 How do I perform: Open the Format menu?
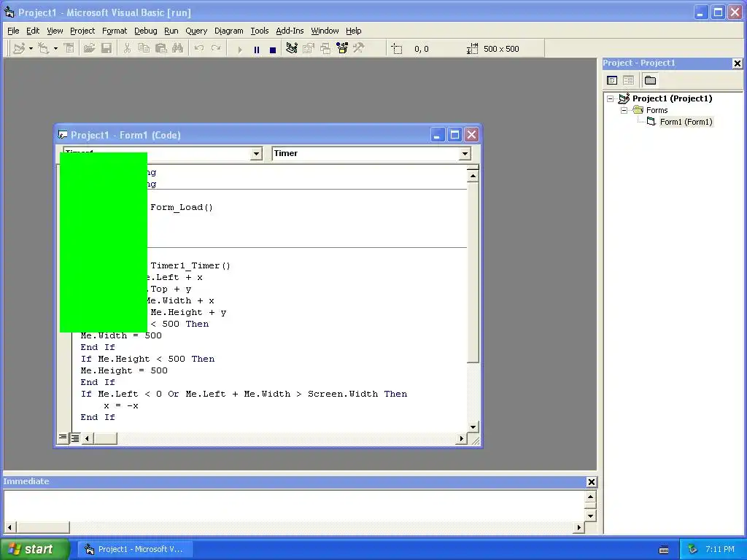(115, 31)
